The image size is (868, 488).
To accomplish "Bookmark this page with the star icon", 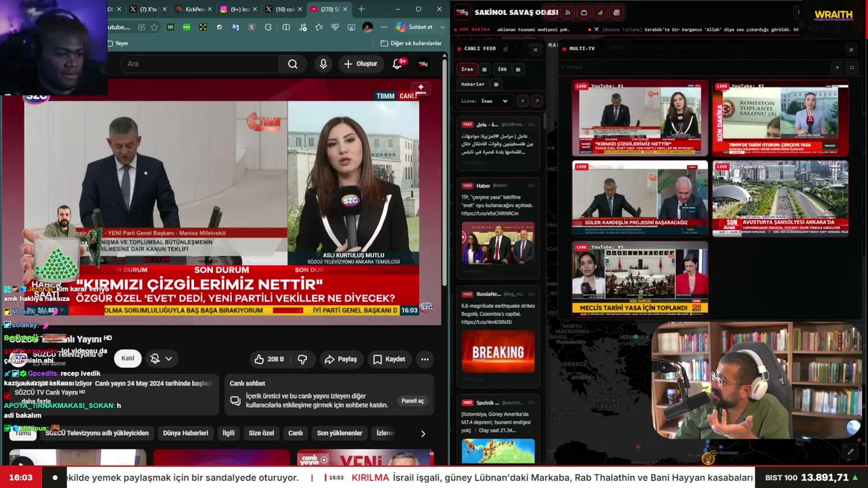I will click(154, 27).
